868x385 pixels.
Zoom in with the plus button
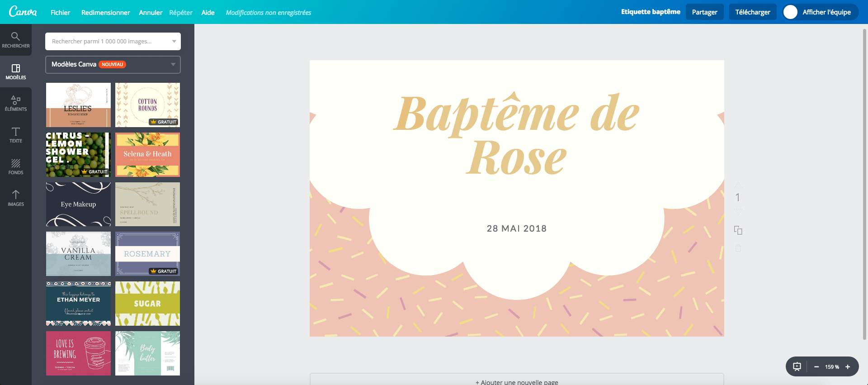click(848, 367)
